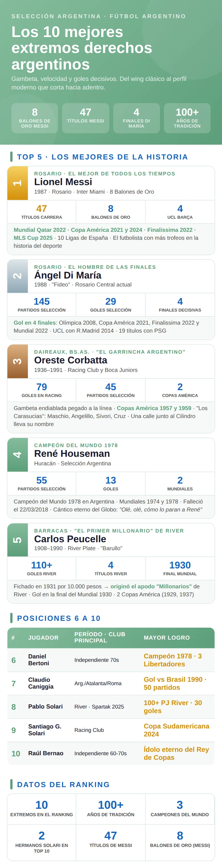Click the gold rank 1 badge

18,183
